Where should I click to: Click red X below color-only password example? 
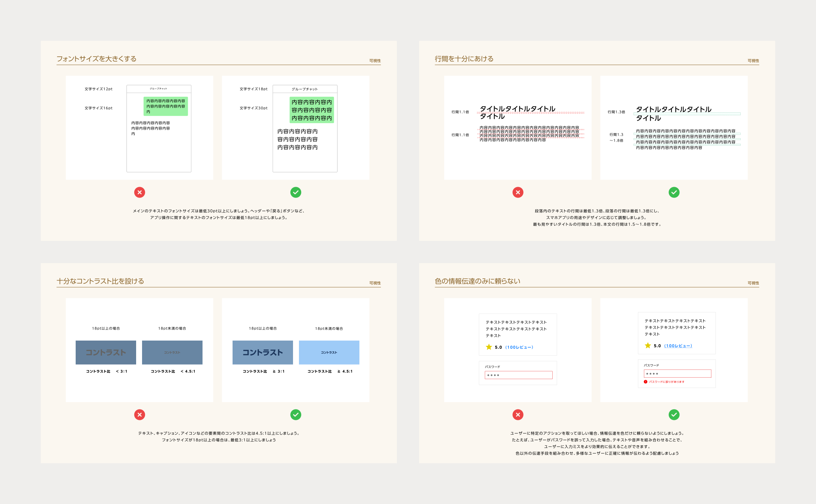pos(518,415)
